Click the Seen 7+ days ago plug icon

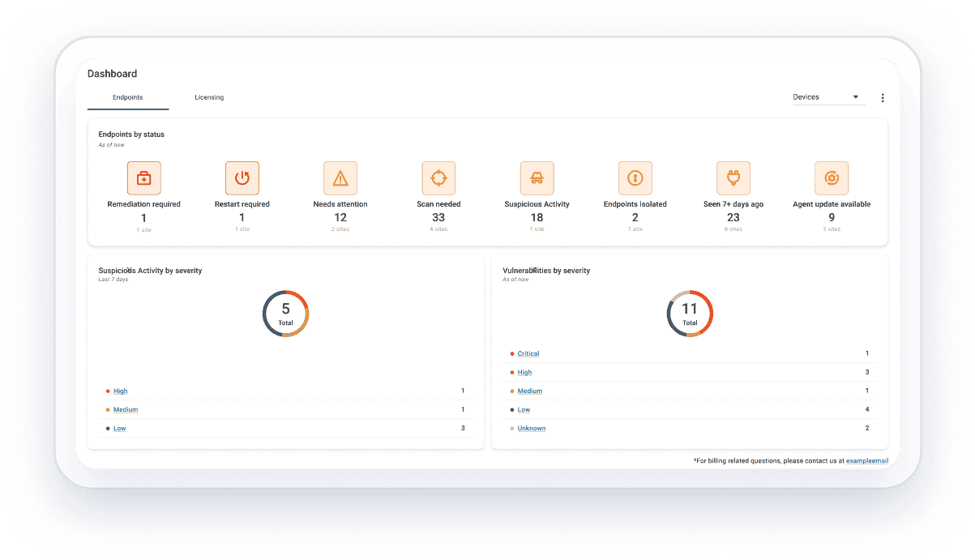point(733,177)
